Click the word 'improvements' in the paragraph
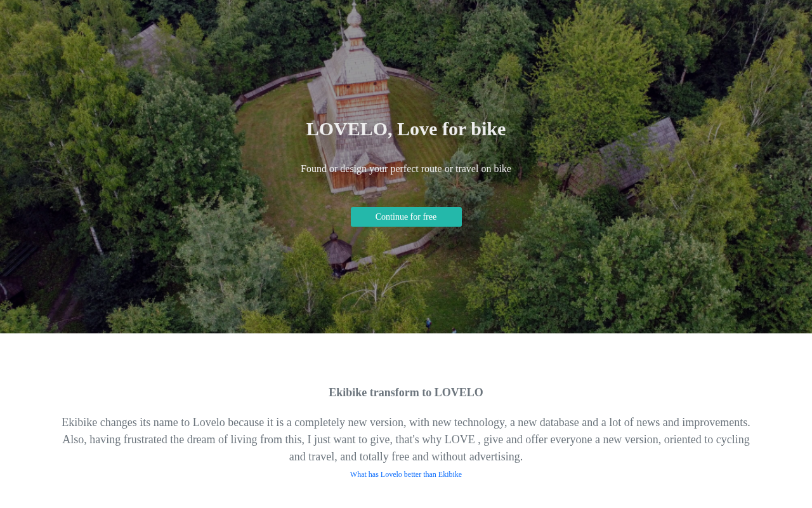 coord(713,422)
